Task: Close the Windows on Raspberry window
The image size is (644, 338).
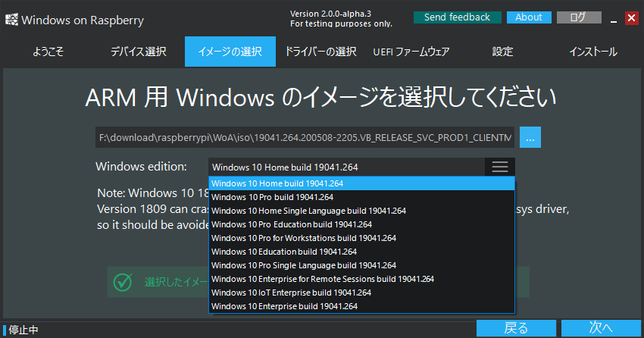Action: tap(632, 18)
